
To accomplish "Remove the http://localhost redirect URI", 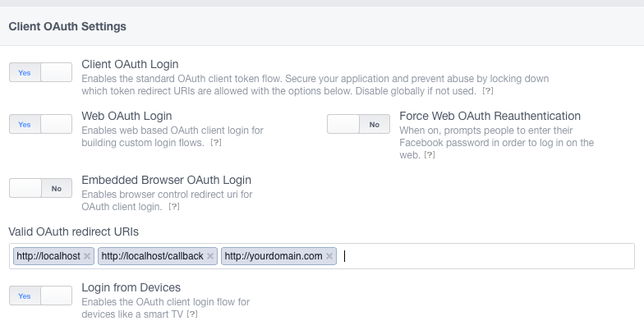I will point(88,256).
